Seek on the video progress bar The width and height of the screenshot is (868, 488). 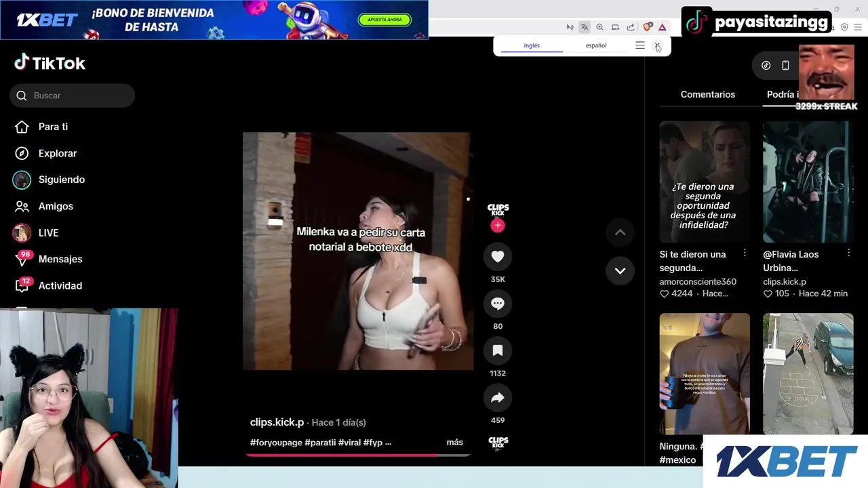pos(358,455)
